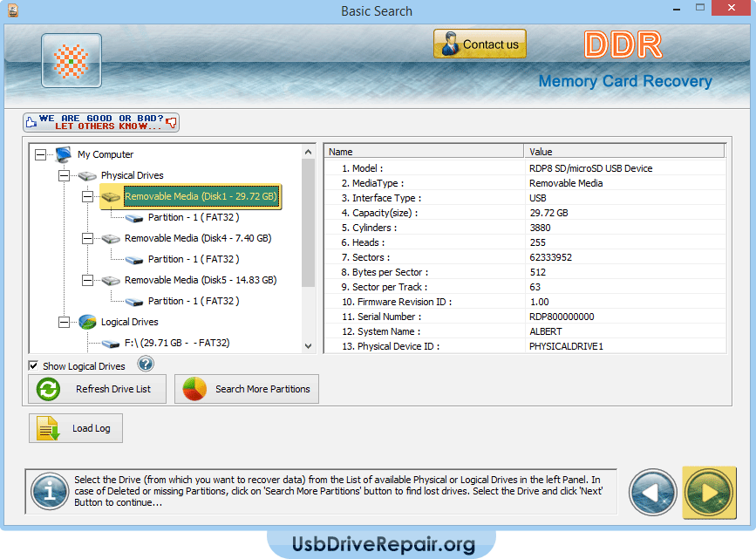Click the F:\ drive icon

(111, 344)
